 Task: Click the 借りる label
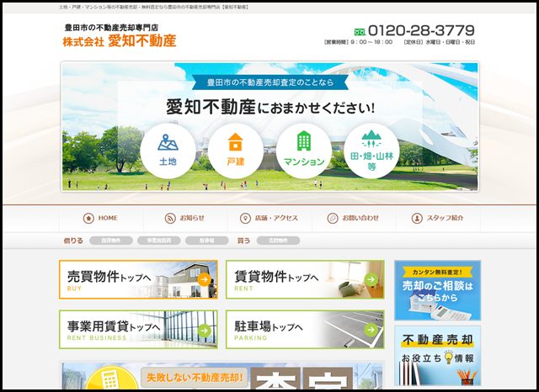tap(73, 241)
